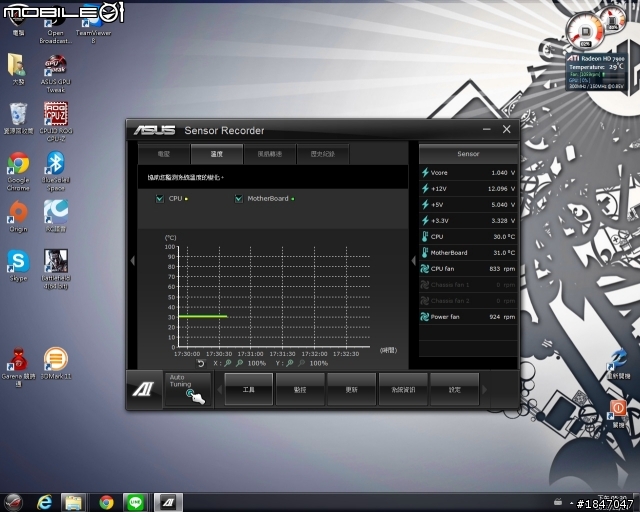Open the 設定 settings button
This screenshot has height=512, width=640.
[x=454, y=390]
